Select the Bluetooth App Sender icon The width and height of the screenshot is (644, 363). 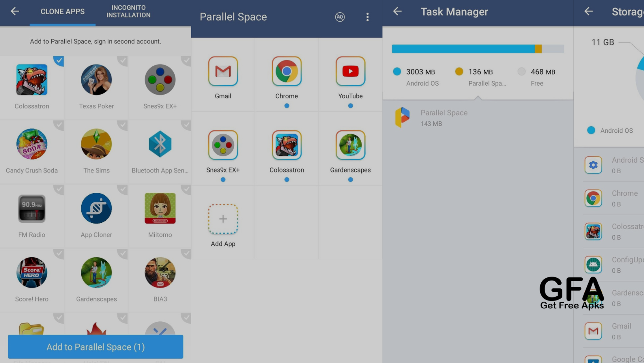[x=160, y=144]
